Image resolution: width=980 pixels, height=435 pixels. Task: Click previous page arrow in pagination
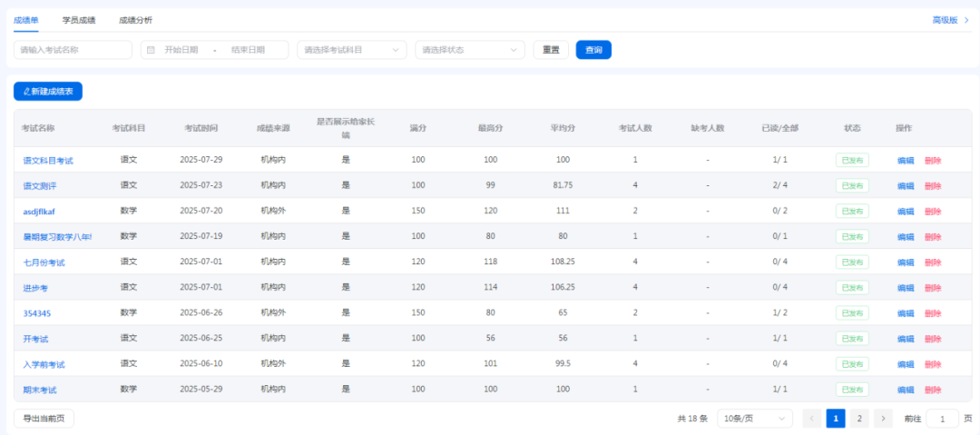(x=811, y=419)
